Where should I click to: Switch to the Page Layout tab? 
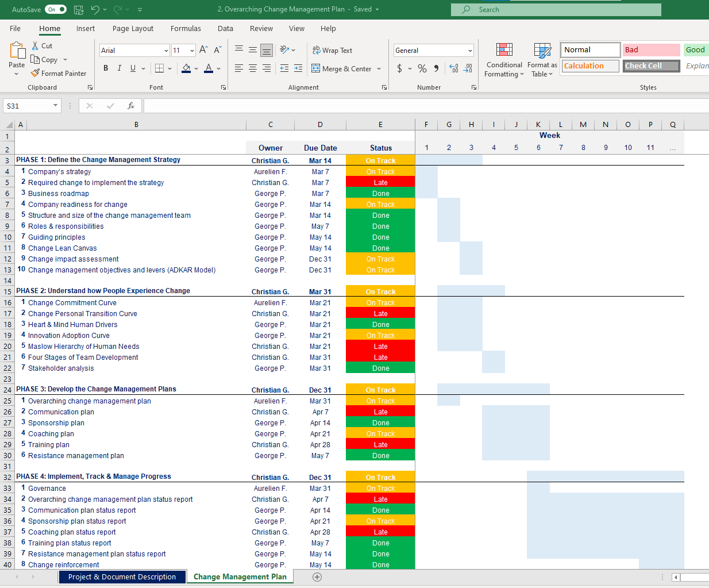tap(133, 28)
